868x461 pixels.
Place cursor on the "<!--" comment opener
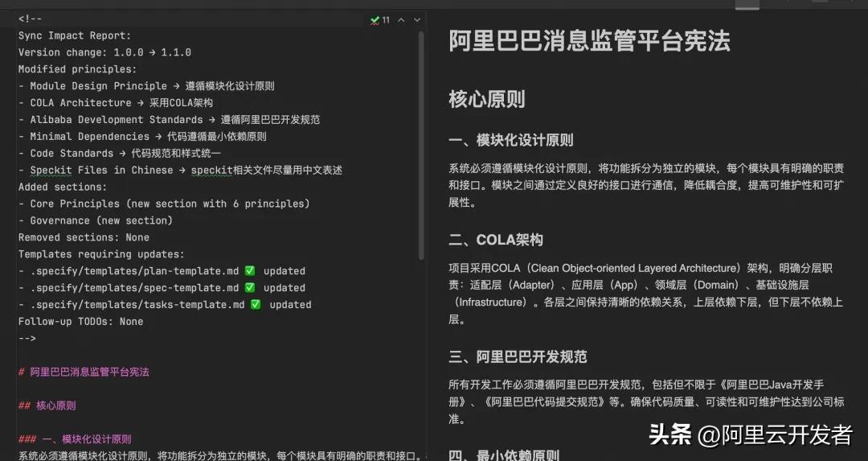pos(30,19)
